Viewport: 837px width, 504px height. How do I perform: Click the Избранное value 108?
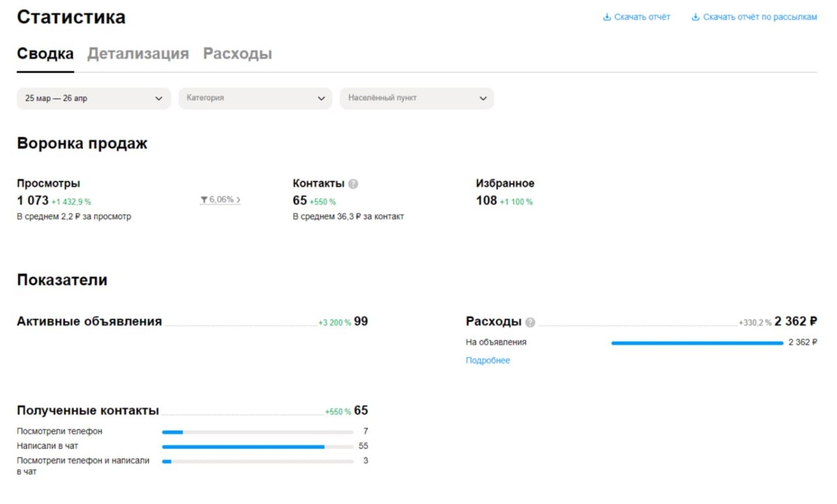coord(486,201)
